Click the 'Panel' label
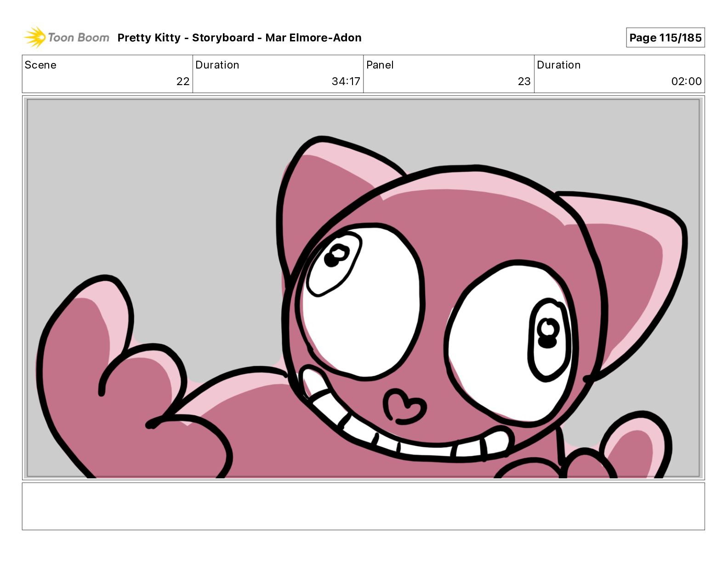728x563 pixels. click(380, 65)
